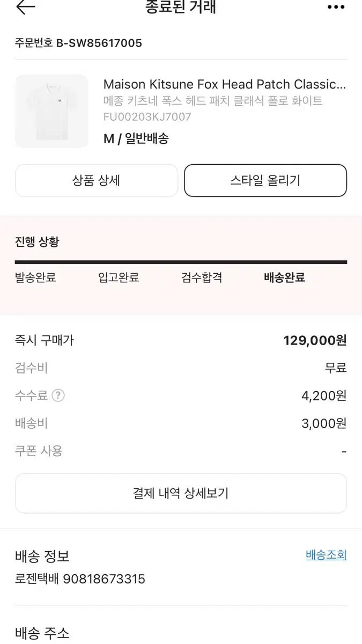The image size is (362, 644).
Task: Tap the model number FU00203KJ7007
Action: pyautogui.click(x=147, y=116)
